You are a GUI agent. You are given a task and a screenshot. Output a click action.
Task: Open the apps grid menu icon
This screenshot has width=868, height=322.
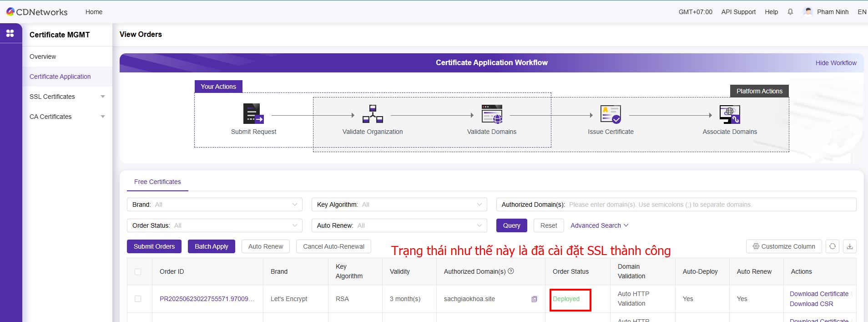pyautogui.click(x=10, y=33)
